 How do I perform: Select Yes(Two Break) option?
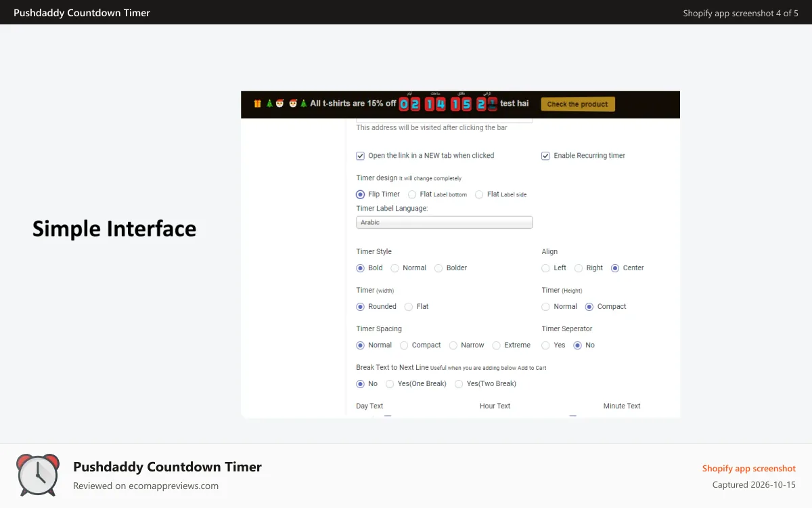pos(459,384)
